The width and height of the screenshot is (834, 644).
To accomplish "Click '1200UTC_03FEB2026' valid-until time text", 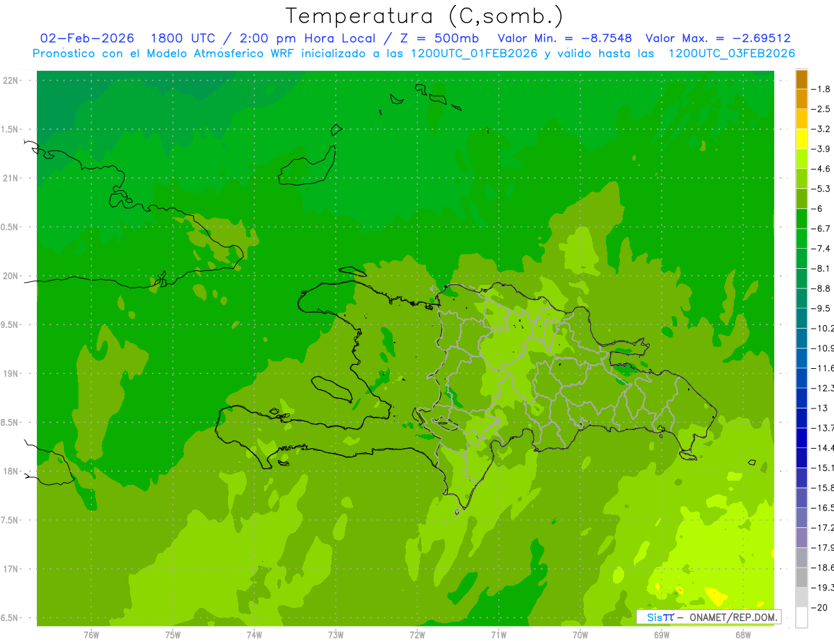I will click(x=731, y=53).
